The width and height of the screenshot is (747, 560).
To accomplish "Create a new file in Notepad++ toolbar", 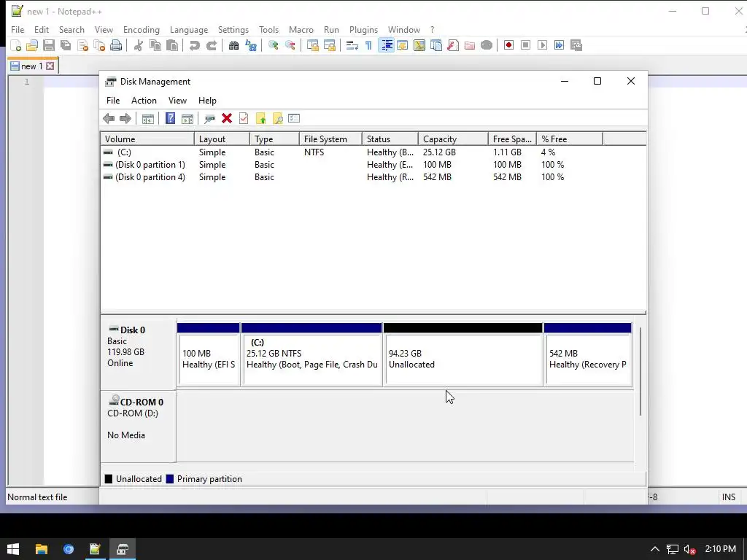I will tap(16, 45).
